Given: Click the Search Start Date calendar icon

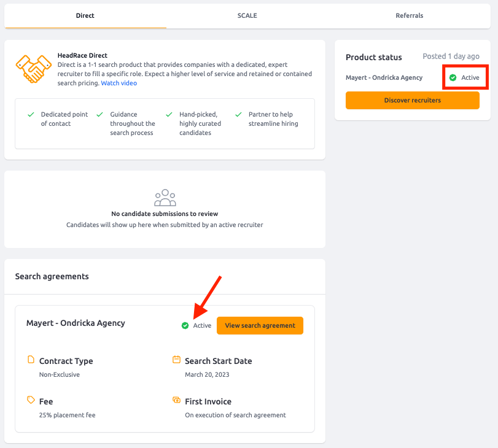Looking at the screenshot, I should [176, 360].
